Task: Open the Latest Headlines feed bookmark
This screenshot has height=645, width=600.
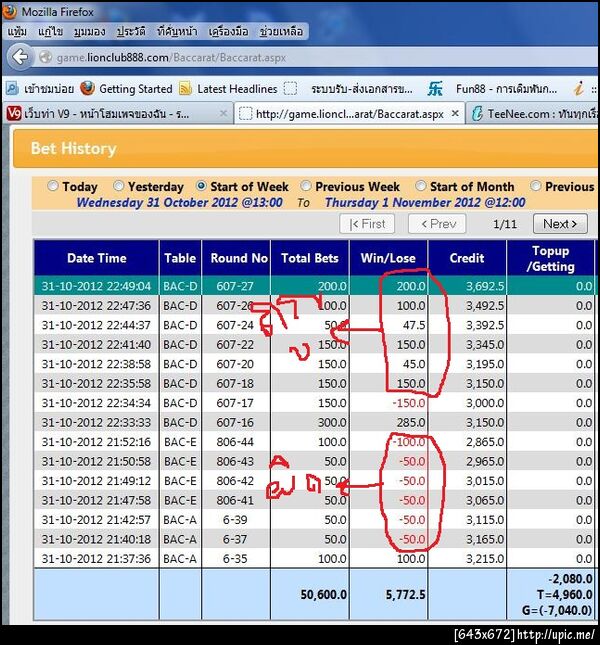Action: pos(228,89)
